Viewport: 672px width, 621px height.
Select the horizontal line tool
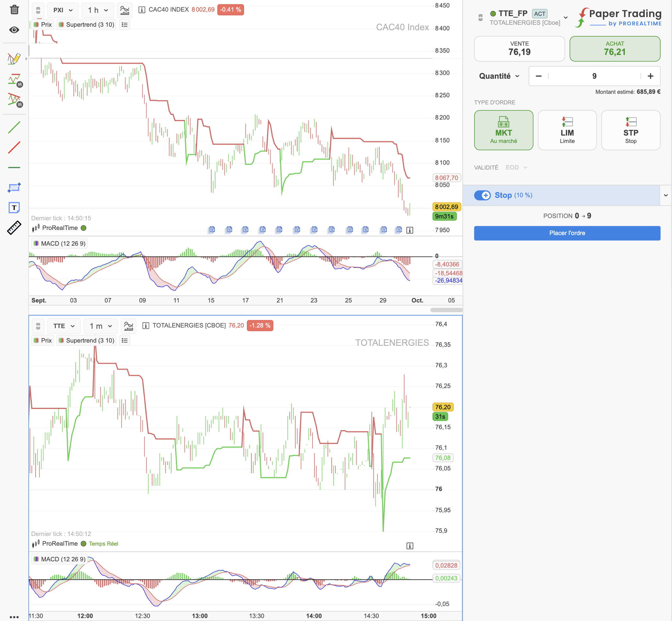[x=14, y=167]
